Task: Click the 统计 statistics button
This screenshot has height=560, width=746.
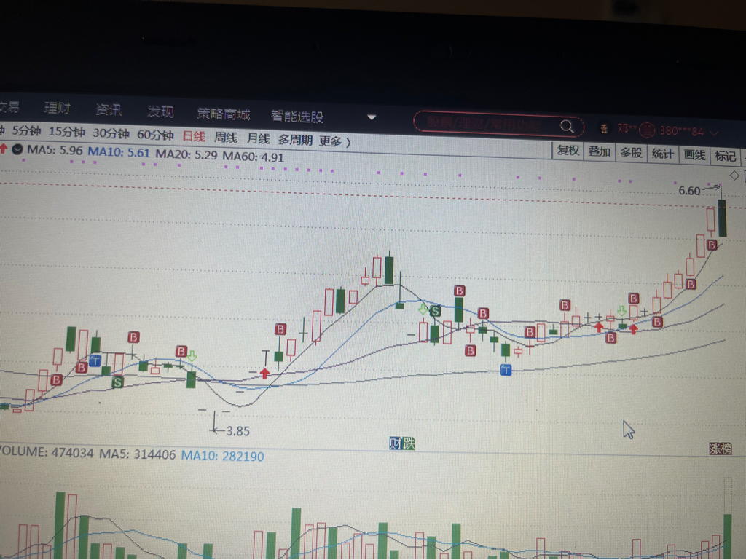Action: [662, 154]
